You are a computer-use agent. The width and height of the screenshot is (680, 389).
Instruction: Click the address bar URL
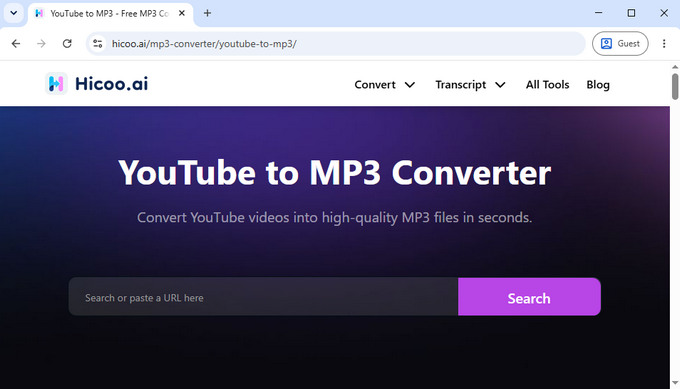(204, 44)
